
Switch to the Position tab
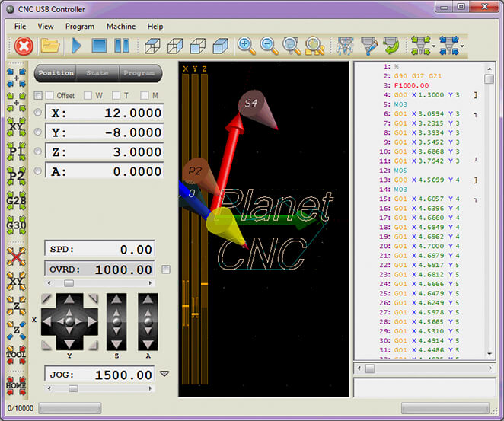[x=56, y=73]
